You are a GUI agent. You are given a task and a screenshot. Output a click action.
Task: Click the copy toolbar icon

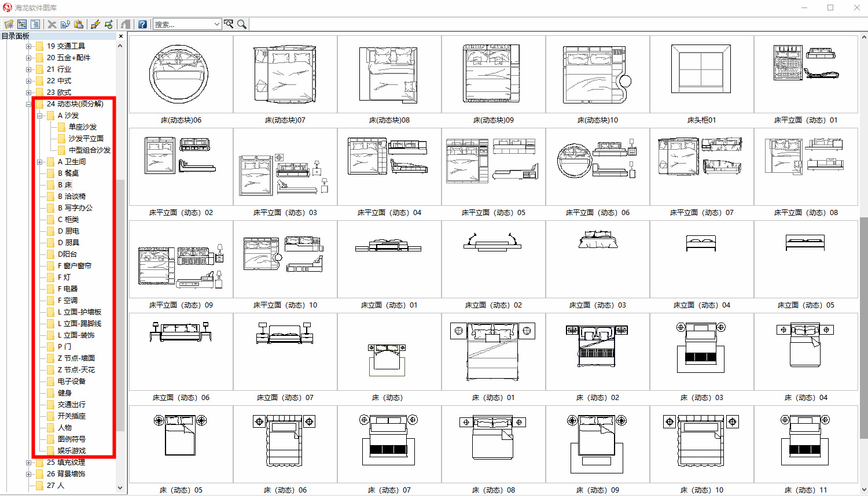click(x=65, y=24)
